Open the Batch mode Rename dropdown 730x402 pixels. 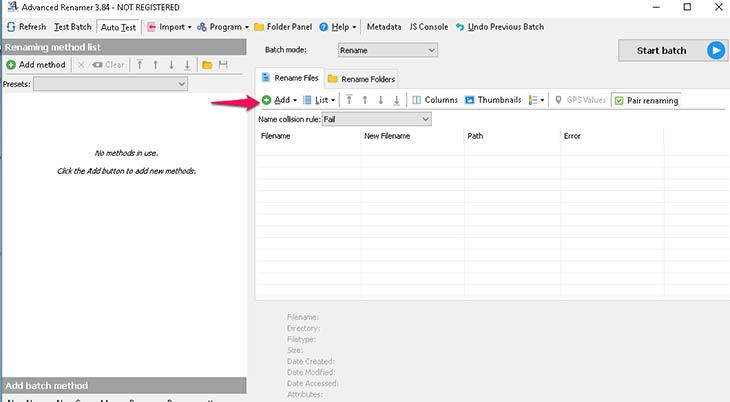coord(387,50)
